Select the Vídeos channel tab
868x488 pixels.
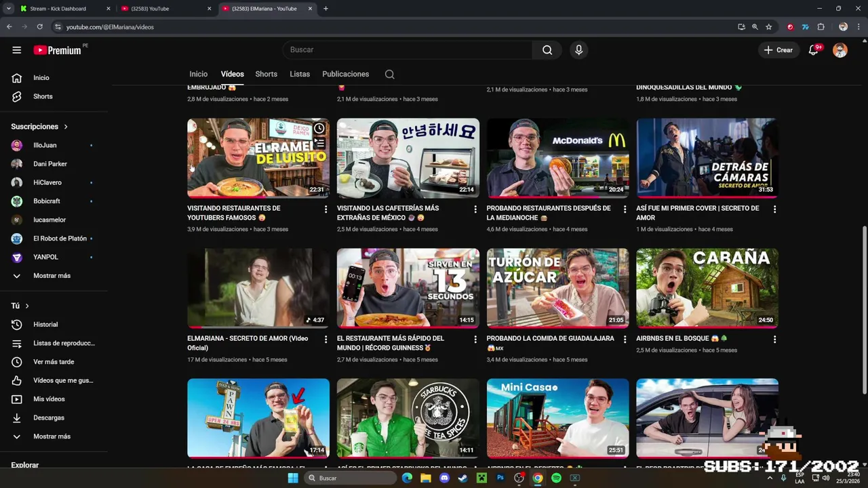[232, 75]
